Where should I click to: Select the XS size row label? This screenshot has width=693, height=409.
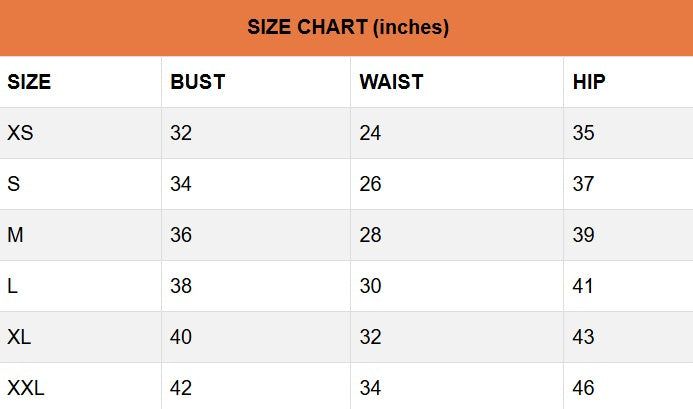(x=20, y=133)
